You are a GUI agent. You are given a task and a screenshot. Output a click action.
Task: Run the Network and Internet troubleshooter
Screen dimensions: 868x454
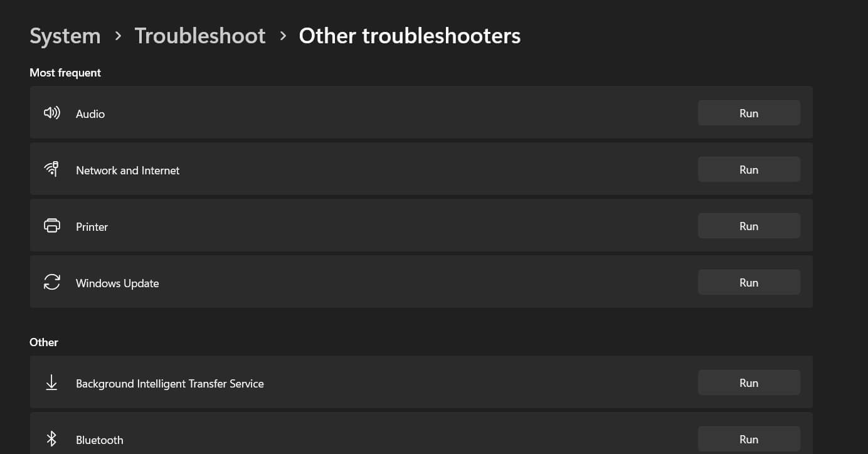point(749,169)
